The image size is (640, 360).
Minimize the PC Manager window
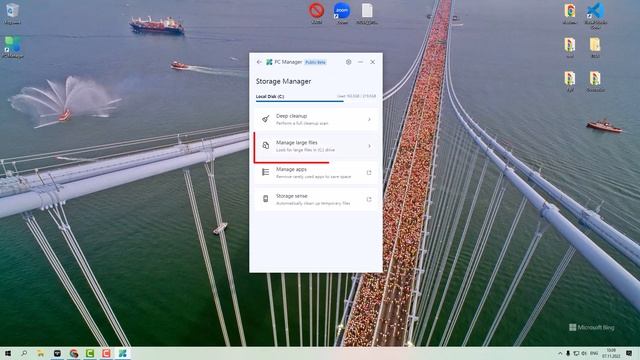click(x=360, y=62)
